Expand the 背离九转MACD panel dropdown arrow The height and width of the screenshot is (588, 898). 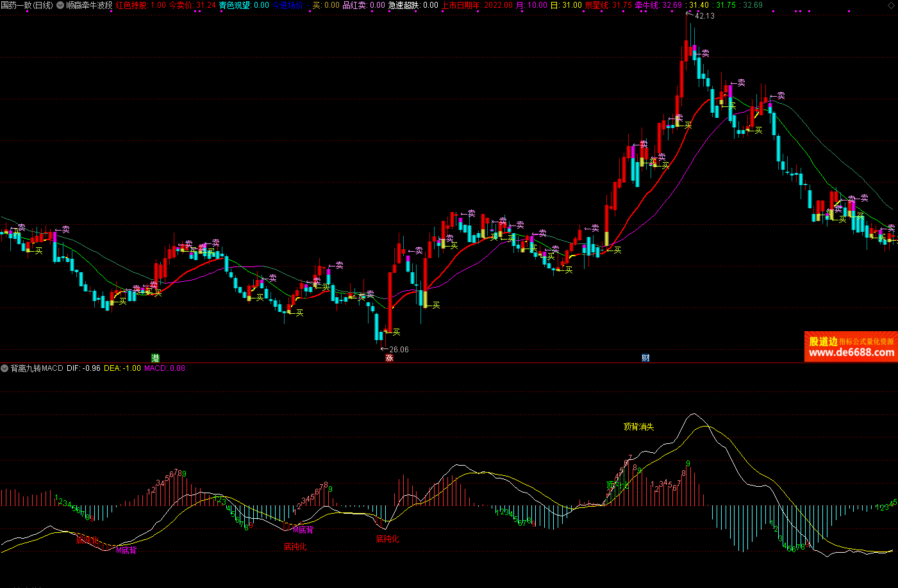pyautogui.click(x=4, y=368)
